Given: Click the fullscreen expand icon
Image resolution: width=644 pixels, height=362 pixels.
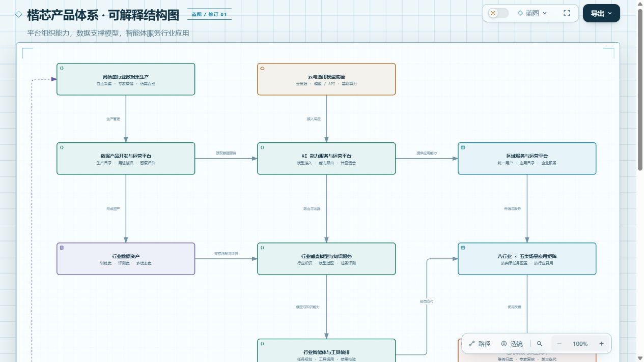Looking at the screenshot, I should 567,13.
